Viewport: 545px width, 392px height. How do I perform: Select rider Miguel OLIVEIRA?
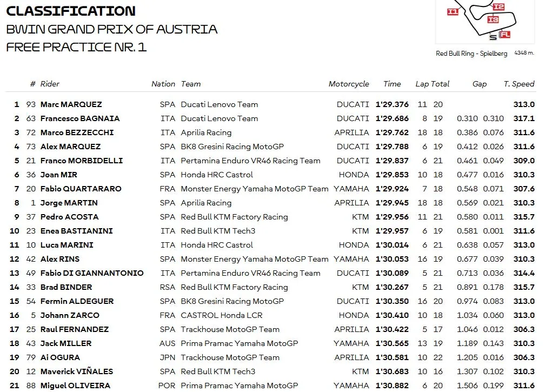click(x=76, y=386)
